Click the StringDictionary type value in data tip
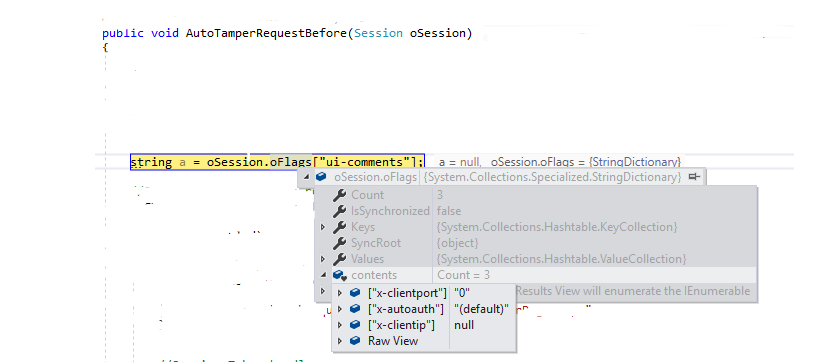 pos(552,177)
